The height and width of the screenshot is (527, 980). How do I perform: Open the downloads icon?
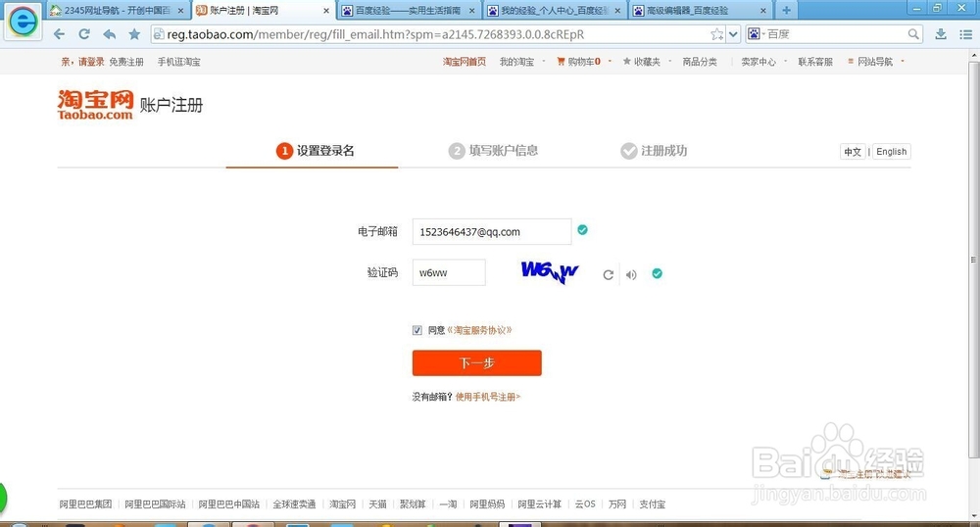tap(941, 34)
